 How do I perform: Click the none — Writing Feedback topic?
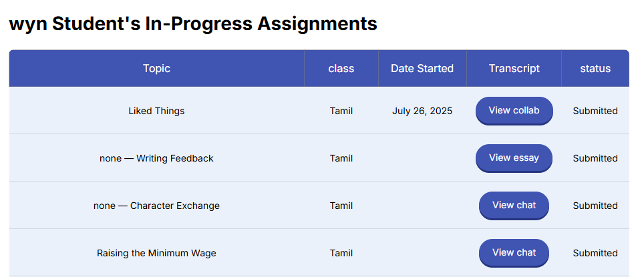click(x=156, y=158)
